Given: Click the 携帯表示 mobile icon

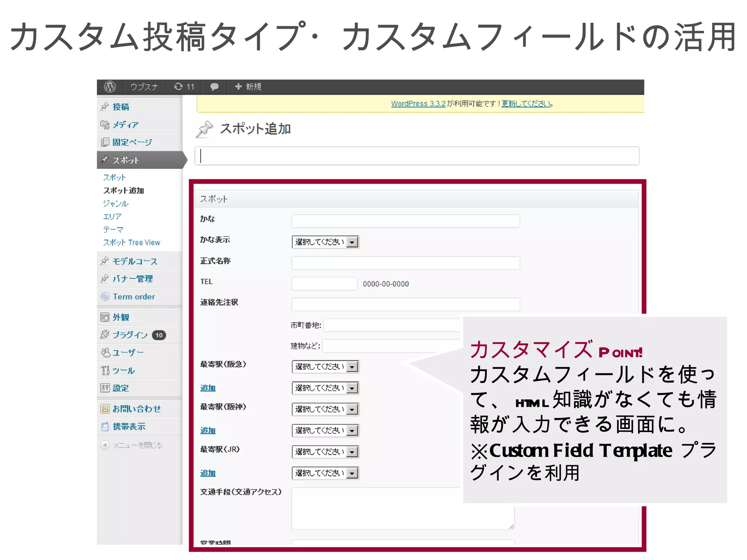Looking at the screenshot, I should click(x=105, y=427).
